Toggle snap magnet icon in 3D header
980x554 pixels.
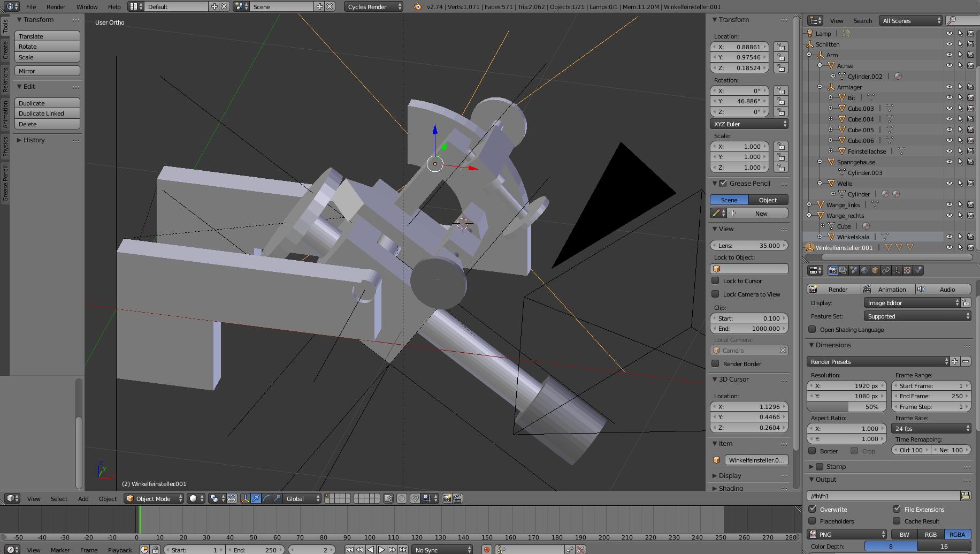(x=415, y=498)
